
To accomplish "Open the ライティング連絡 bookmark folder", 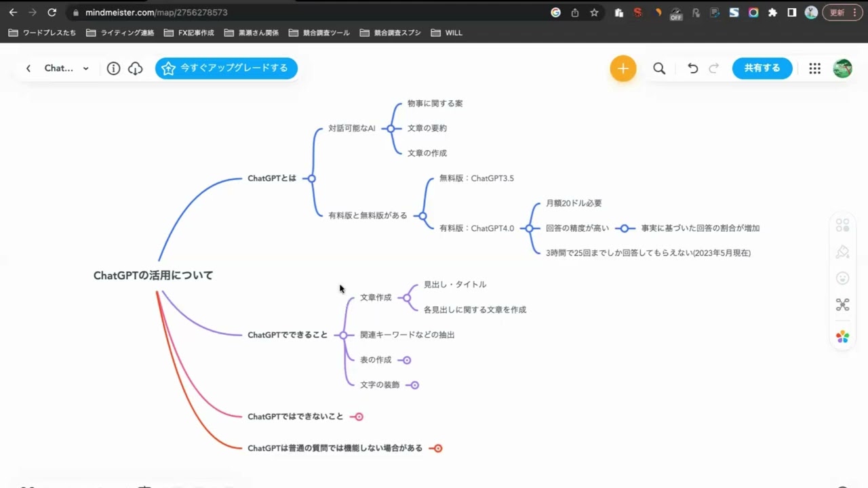I will pos(120,33).
